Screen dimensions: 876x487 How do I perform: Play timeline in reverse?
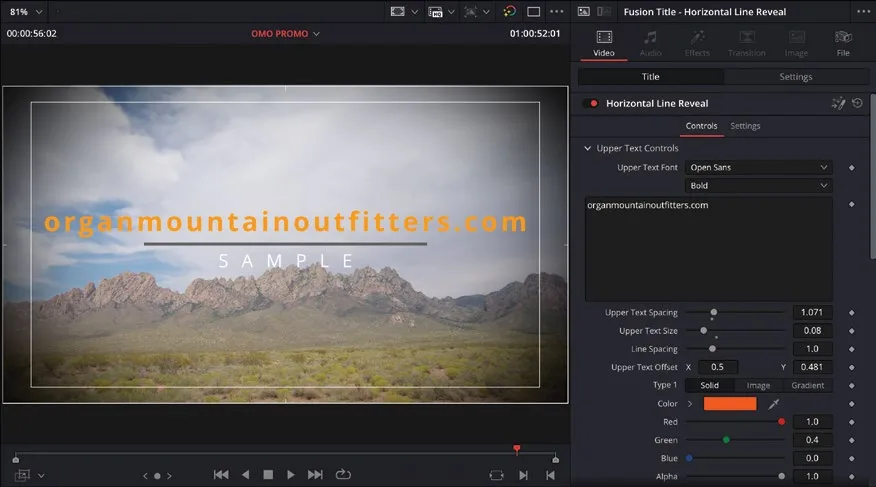(245, 475)
